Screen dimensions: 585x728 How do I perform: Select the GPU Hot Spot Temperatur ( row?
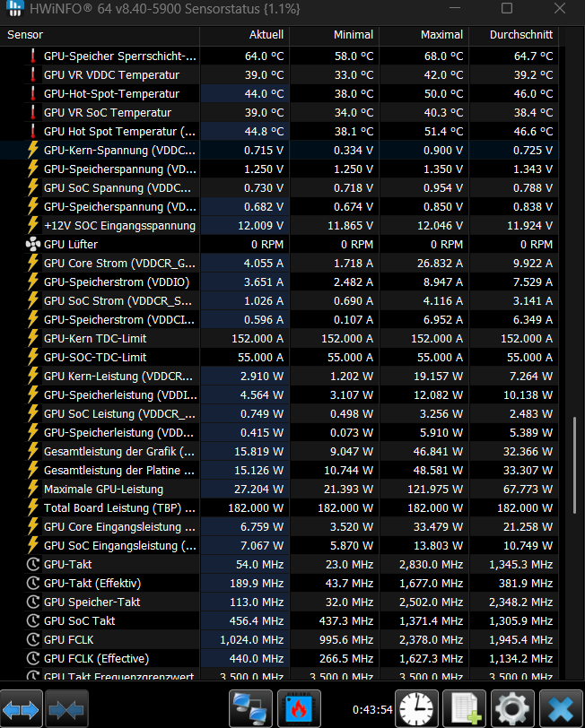(x=279, y=132)
